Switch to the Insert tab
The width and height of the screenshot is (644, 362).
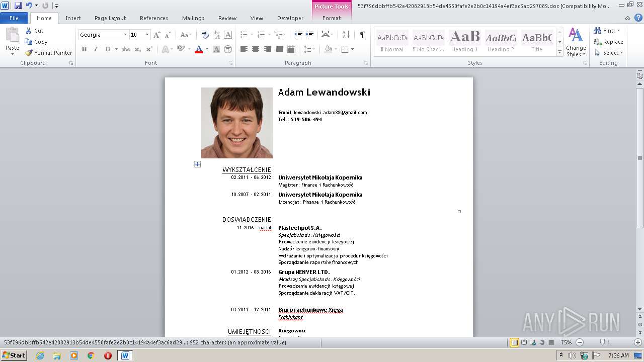click(73, 18)
